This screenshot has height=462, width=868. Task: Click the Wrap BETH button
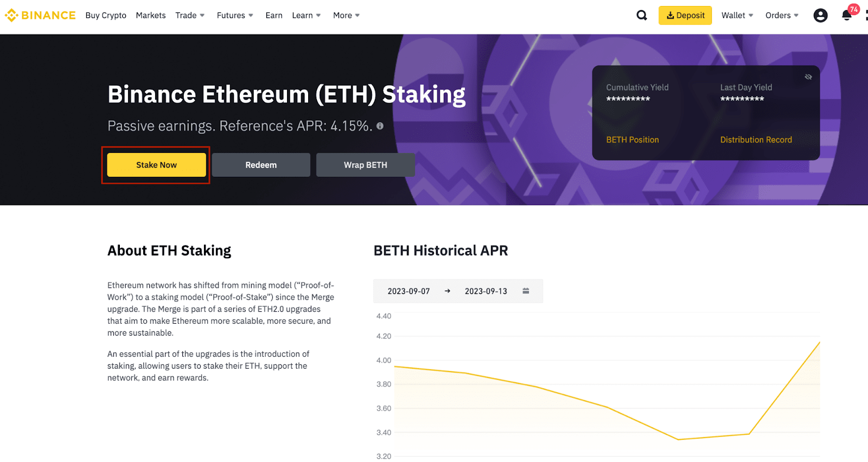366,165
